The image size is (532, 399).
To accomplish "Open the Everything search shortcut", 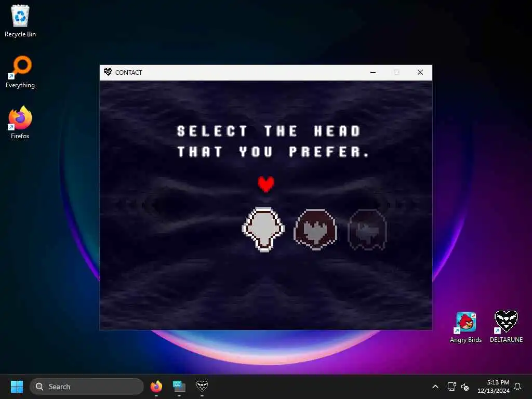I will (x=20, y=72).
